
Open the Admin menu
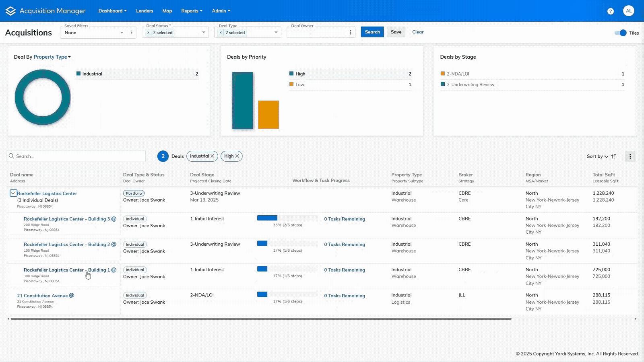click(221, 11)
